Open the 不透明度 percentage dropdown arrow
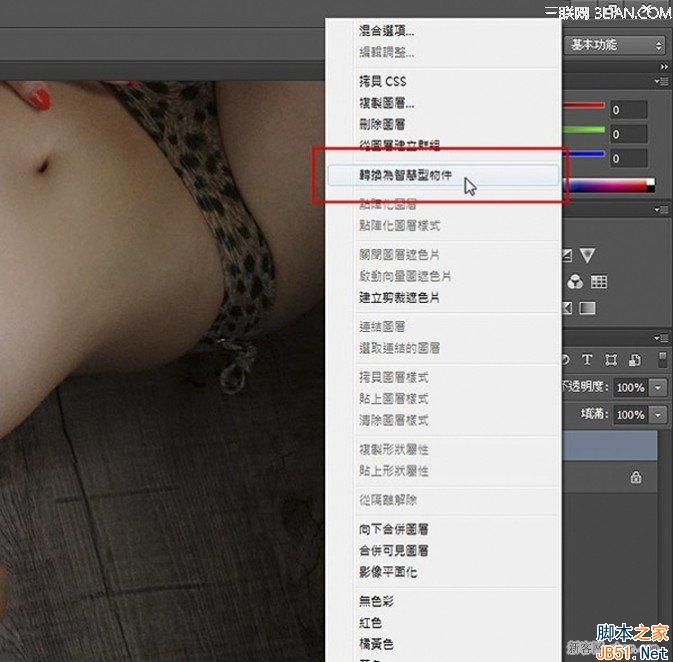Viewport: 673px width, 662px height. [658, 388]
